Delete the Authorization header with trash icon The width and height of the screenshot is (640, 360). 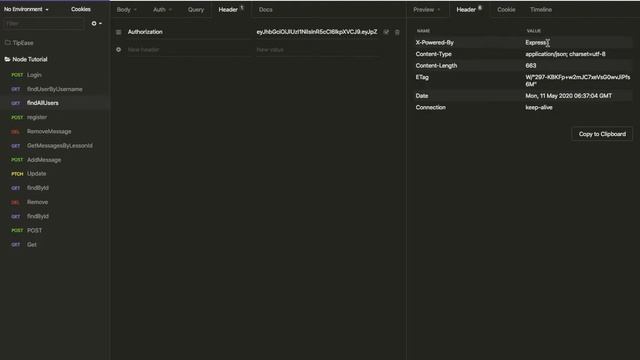coord(397,32)
